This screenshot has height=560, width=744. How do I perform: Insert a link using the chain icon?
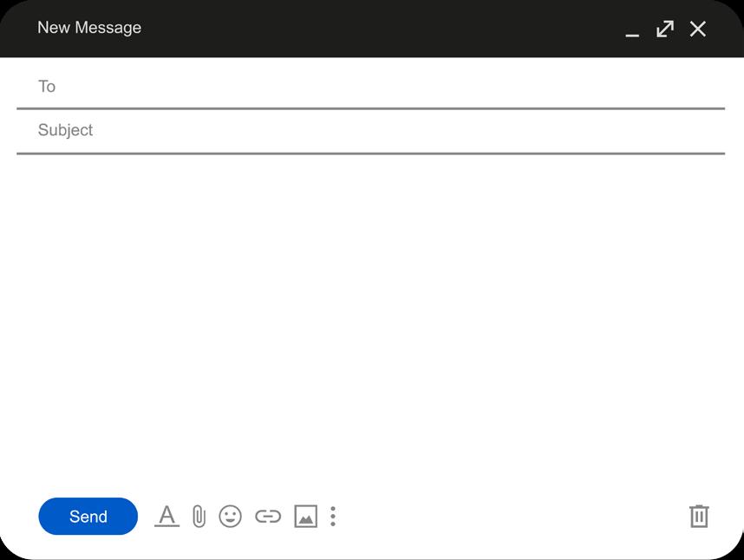[268, 517]
